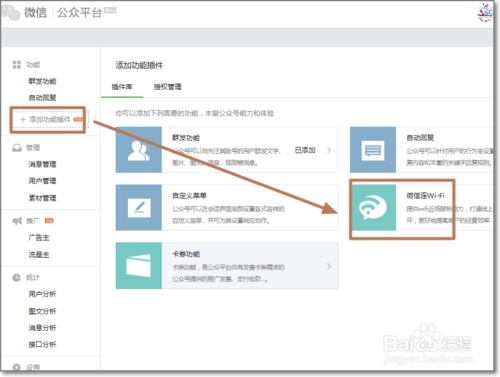Click the 已添加 status label
Screen dimensions: 500x377
point(305,150)
